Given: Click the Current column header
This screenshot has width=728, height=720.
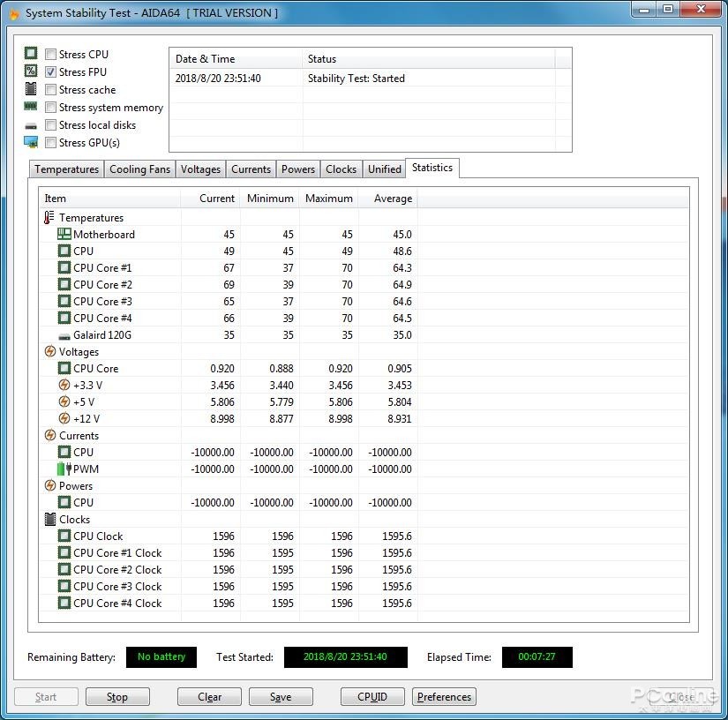Looking at the screenshot, I should point(210,199).
